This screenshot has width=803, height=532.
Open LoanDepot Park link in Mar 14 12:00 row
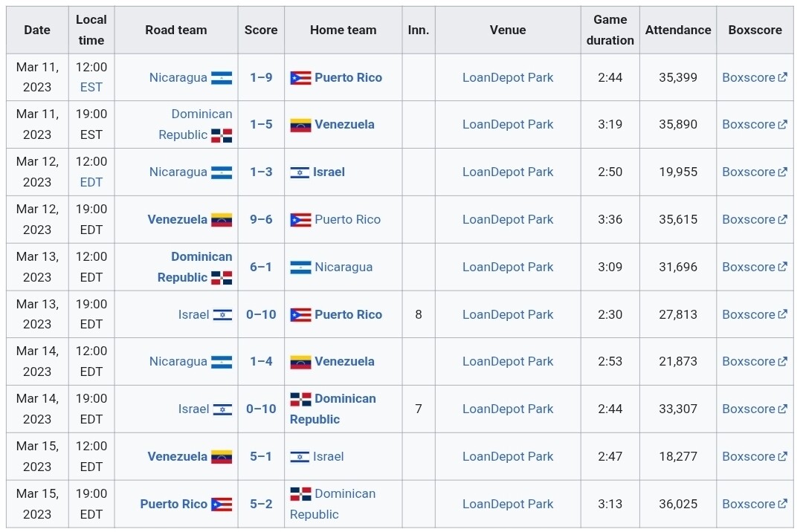[508, 361]
